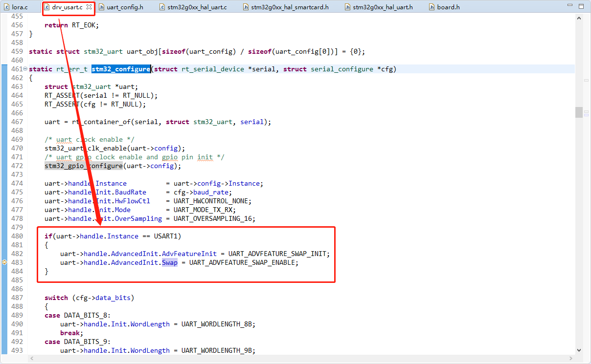Open the stm32g0xx_hal_smartcard.h tab
This screenshot has height=364, width=591.
286,7
